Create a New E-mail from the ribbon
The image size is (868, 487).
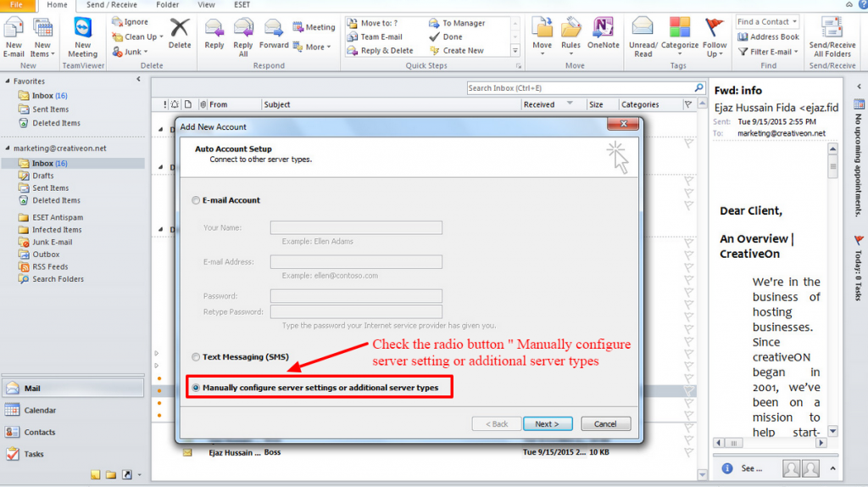pyautogui.click(x=14, y=37)
